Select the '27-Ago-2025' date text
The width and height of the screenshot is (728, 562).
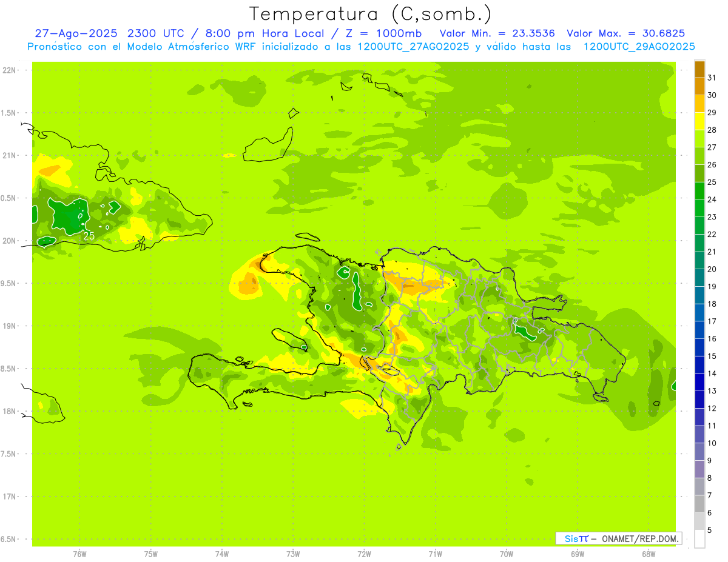tap(76, 33)
